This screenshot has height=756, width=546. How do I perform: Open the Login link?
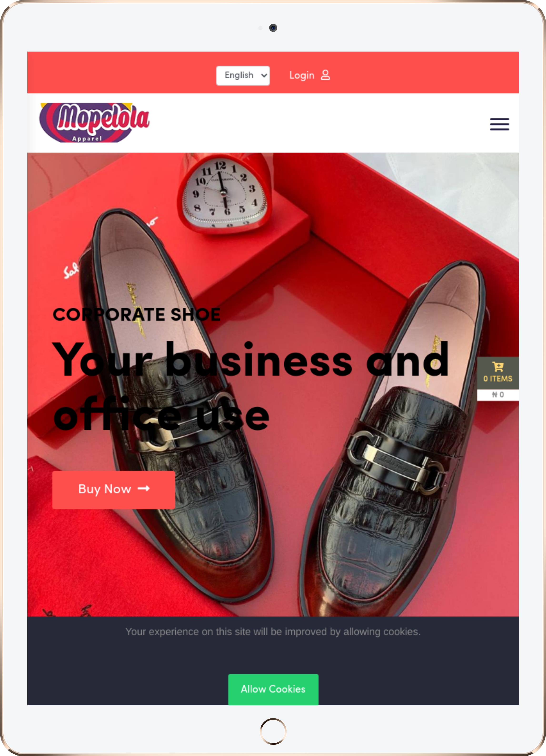(x=302, y=75)
